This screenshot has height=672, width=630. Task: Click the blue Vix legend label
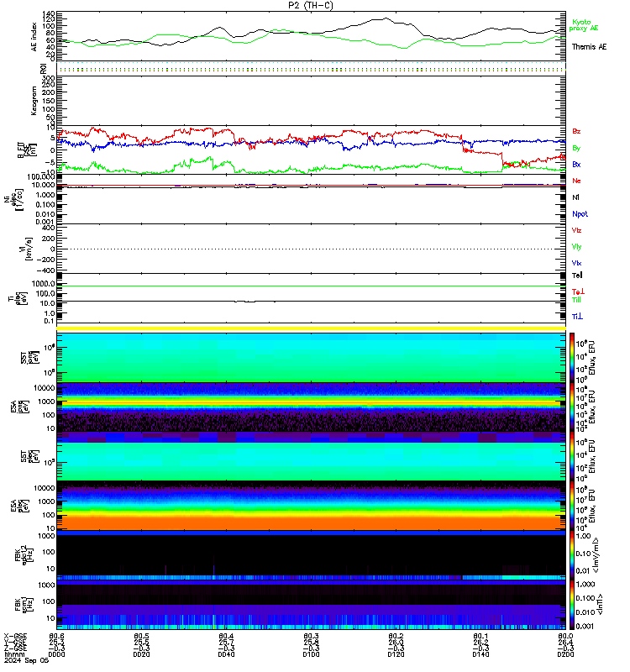click(x=576, y=263)
